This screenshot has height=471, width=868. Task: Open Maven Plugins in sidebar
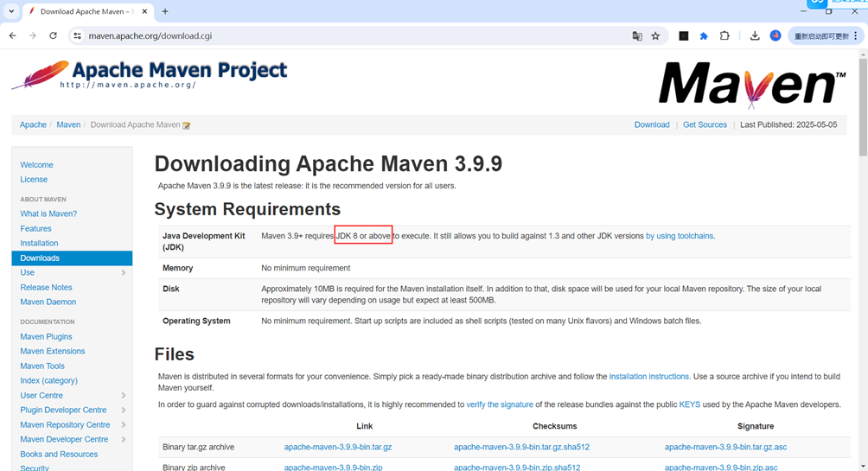46,336
